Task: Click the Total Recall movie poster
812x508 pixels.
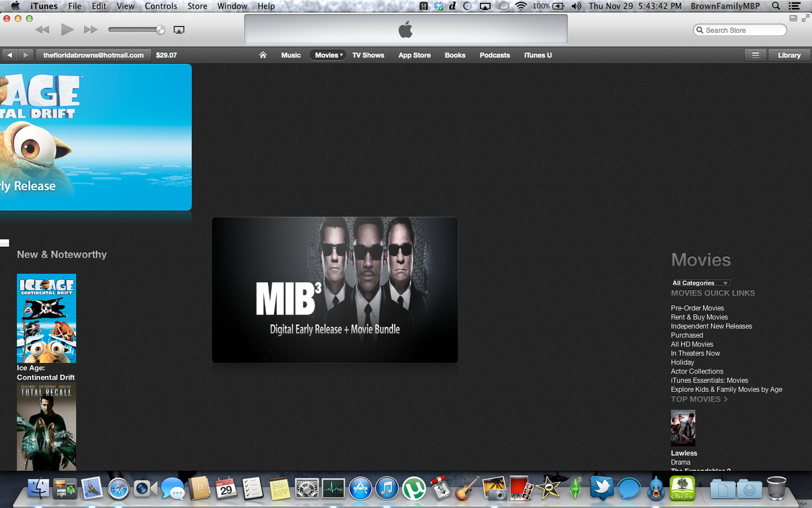Action: point(46,427)
